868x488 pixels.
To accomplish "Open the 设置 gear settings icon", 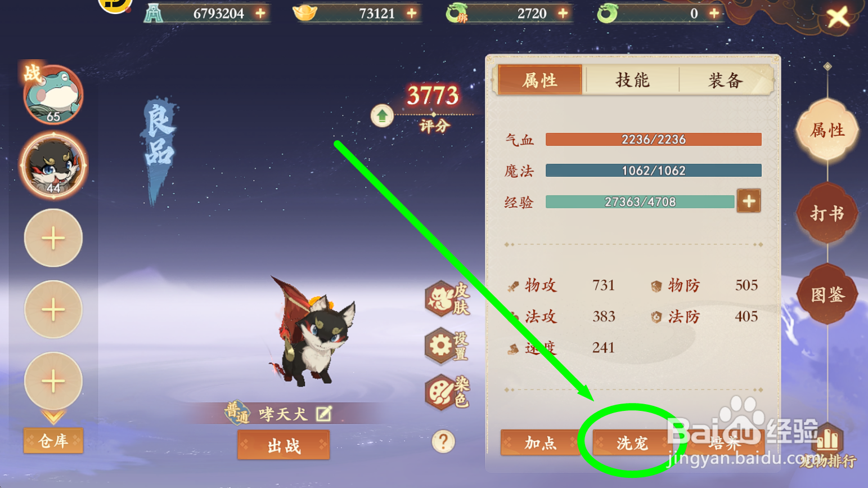I will 448,346.
